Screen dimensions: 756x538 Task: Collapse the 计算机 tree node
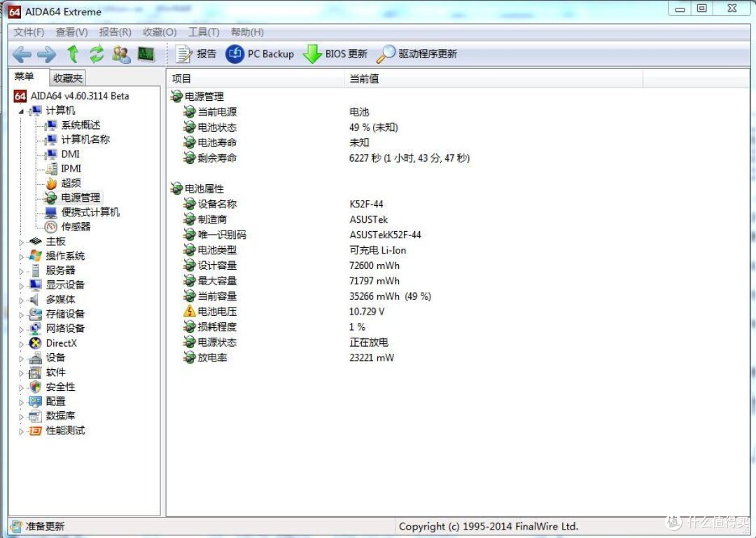point(21,111)
